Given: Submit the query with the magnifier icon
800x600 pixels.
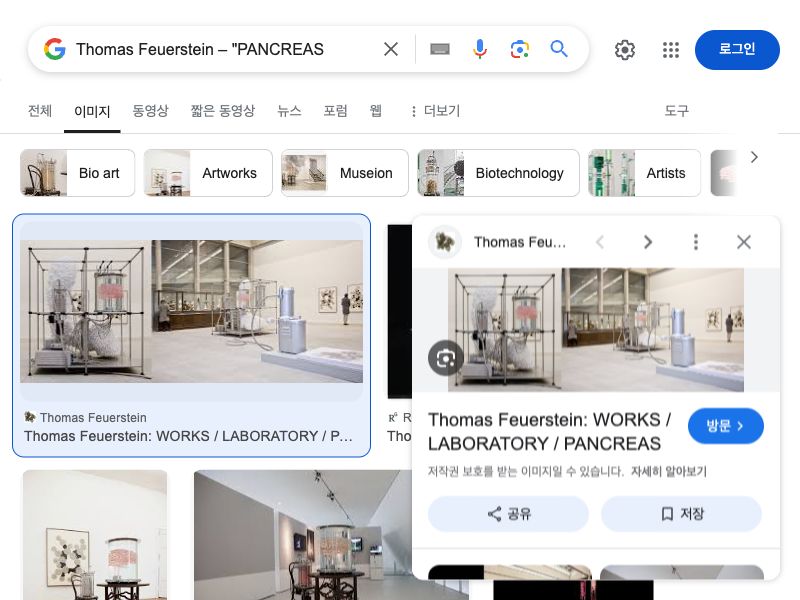Looking at the screenshot, I should [559, 49].
